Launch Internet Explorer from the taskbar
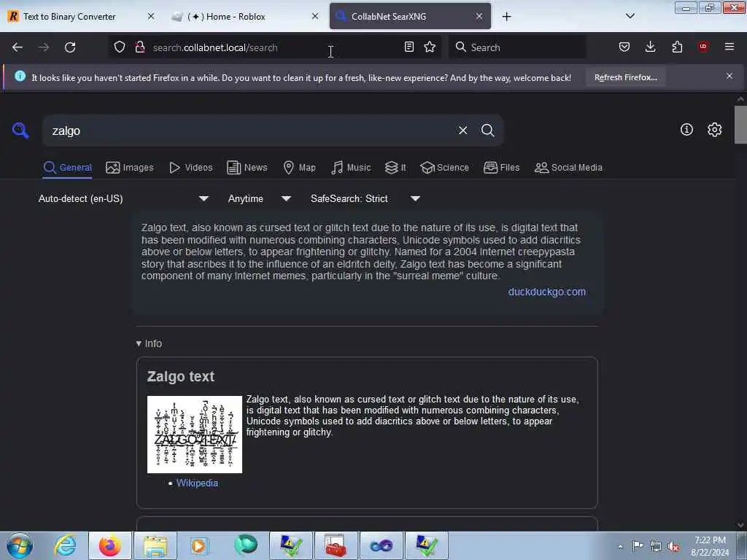The image size is (747, 560). 65,545
